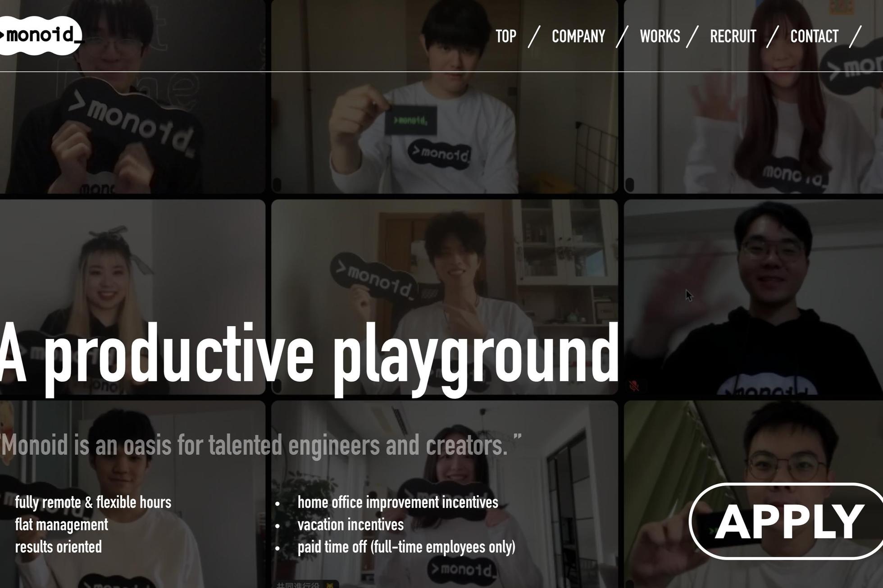Screen dimensions: 883x588
Task: Click 'fully remote & flexible hours' text
Action: [93, 502]
